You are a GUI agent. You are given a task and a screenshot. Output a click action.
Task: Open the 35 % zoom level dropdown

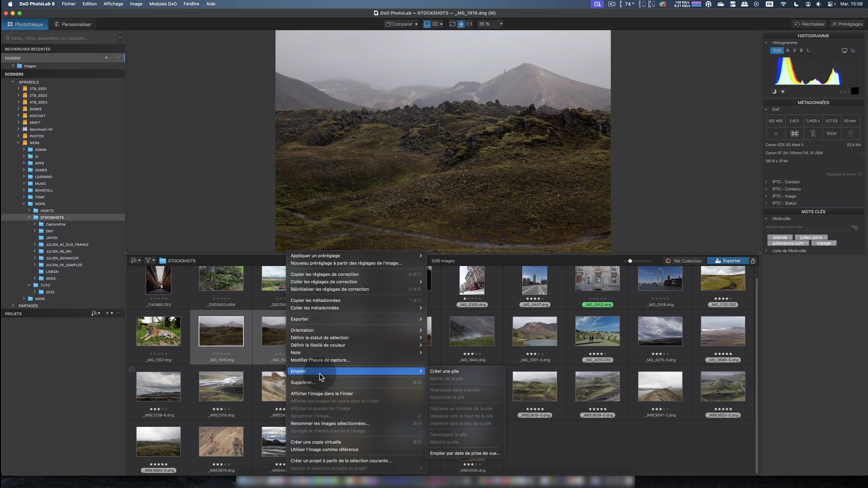coord(501,24)
